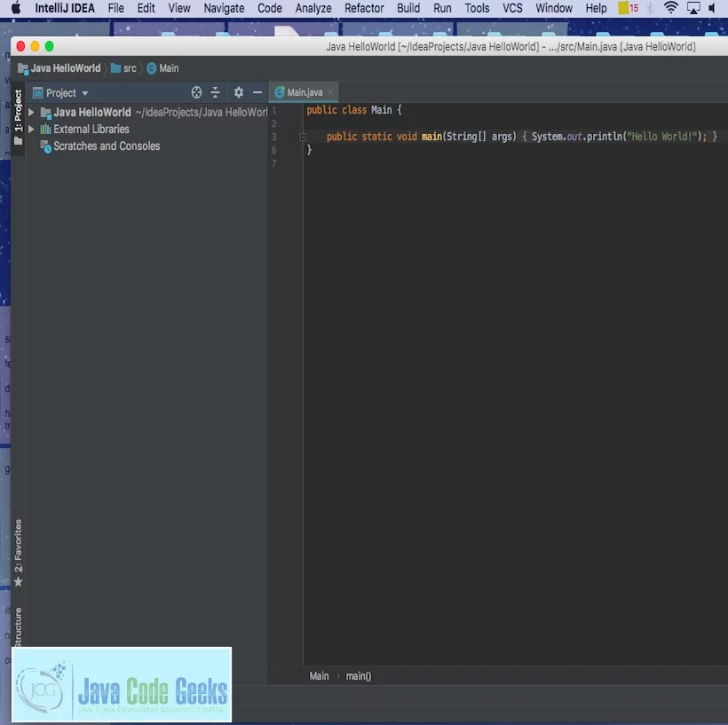Open the Edit menu
Viewport: 728px width, 725px height.
pyautogui.click(x=146, y=8)
